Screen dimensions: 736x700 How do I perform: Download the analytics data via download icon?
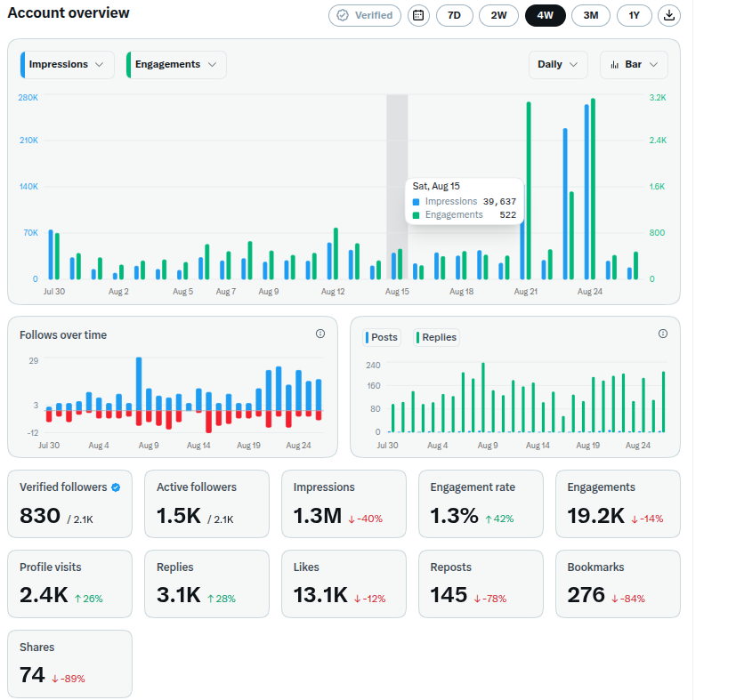[x=669, y=15]
